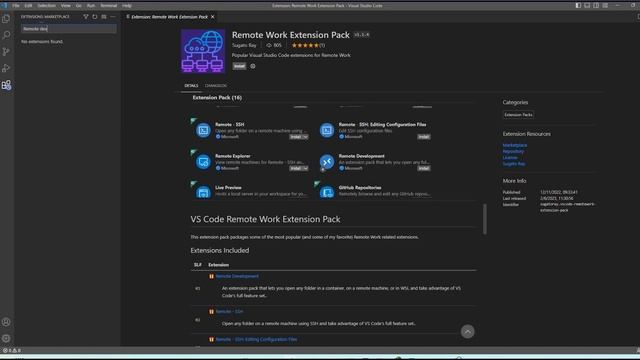This screenshot has width=640, height=360.
Task: Open the Terminal menu
Action: (x=109, y=6)
